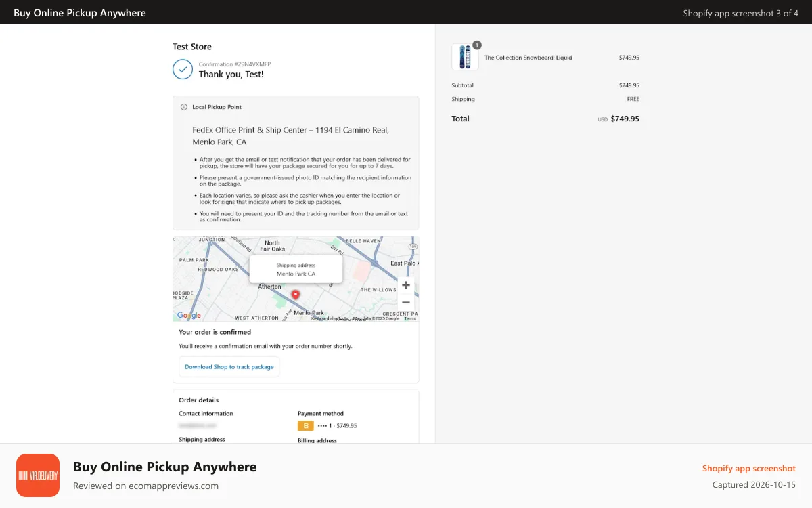Click the Buy Online Pickup Anywhere footer title

click(165, 467)
